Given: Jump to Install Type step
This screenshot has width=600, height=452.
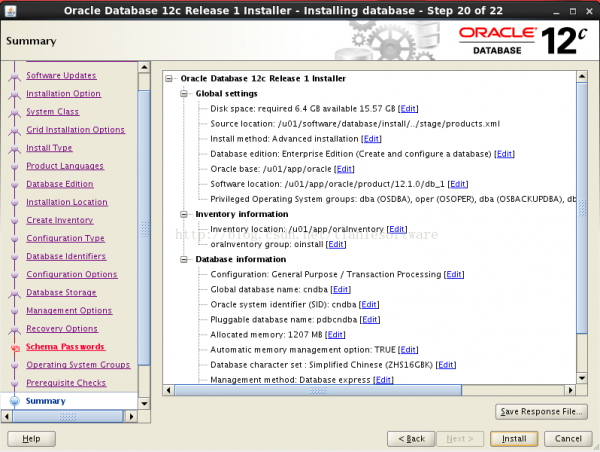Looking at the screenshot, I should (49, 148).
